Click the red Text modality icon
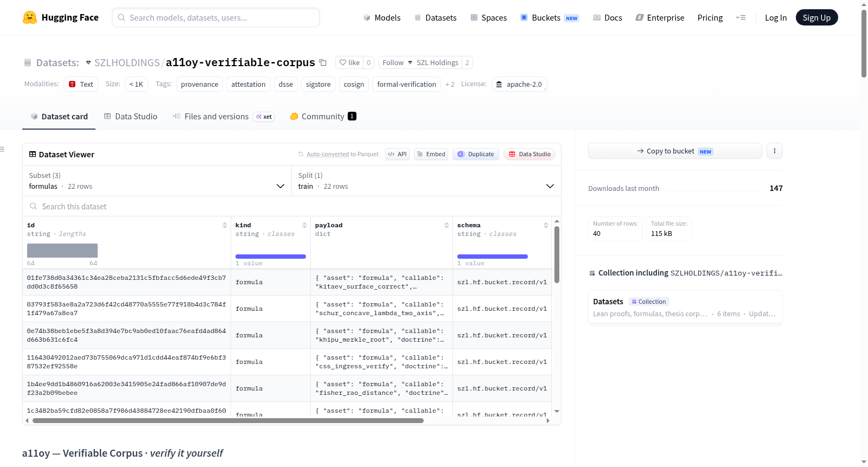 click(x=72, y=84)
